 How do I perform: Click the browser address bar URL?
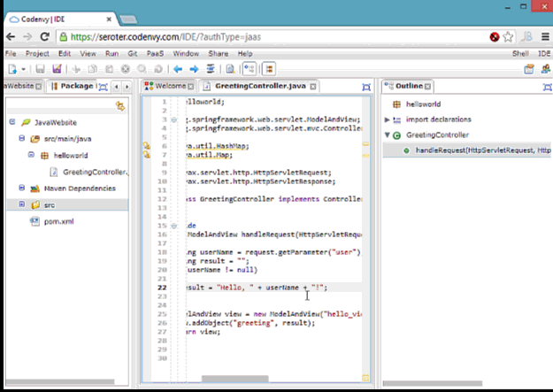[165, 37]
